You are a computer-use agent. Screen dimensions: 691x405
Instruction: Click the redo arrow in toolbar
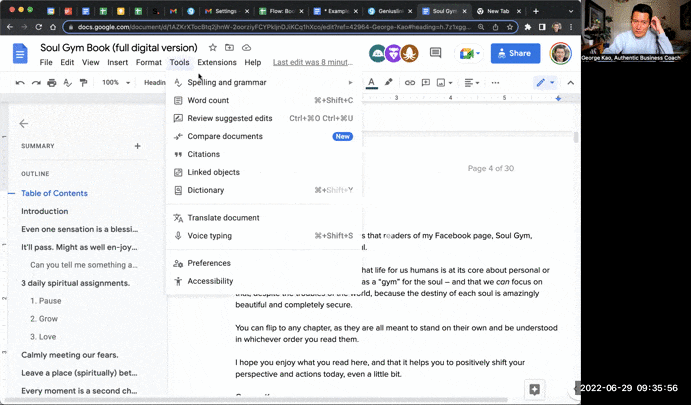36,82
